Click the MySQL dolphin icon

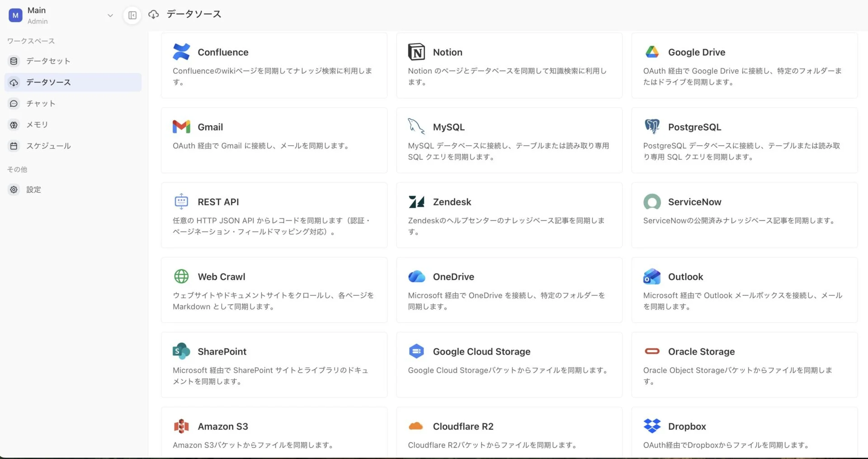(416, 127)
